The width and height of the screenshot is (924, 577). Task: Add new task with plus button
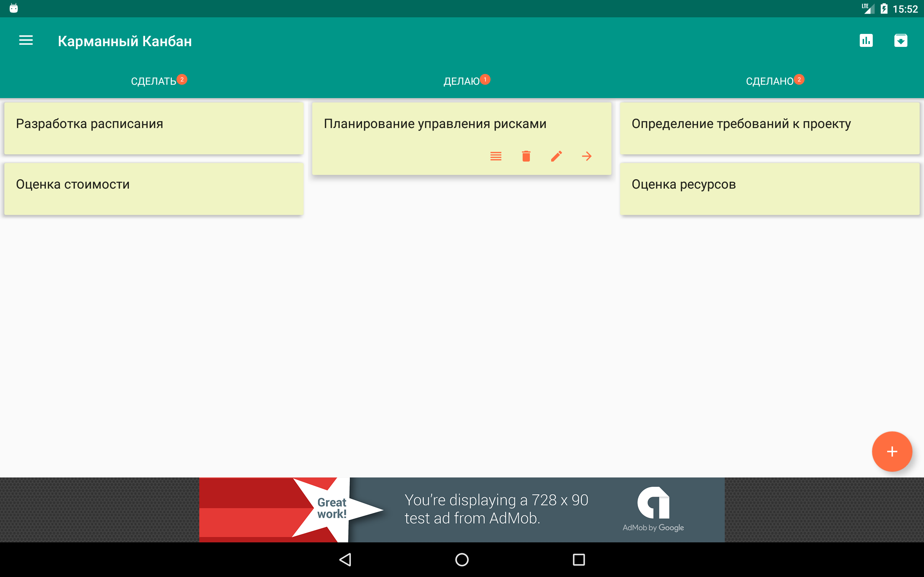pos(892,452)
